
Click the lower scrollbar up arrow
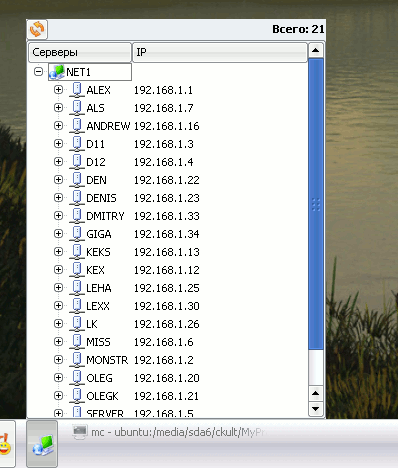pos(316,394)
